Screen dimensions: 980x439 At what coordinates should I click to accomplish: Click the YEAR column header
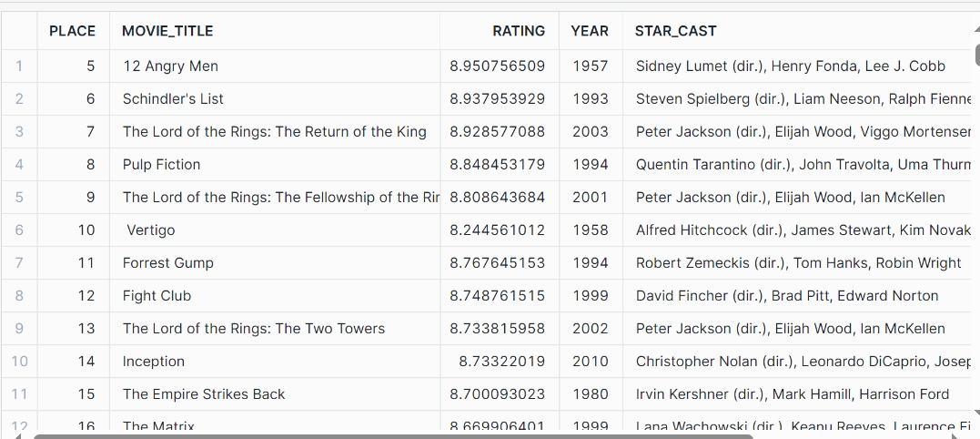pyautogui.click(x=590, y=31)
